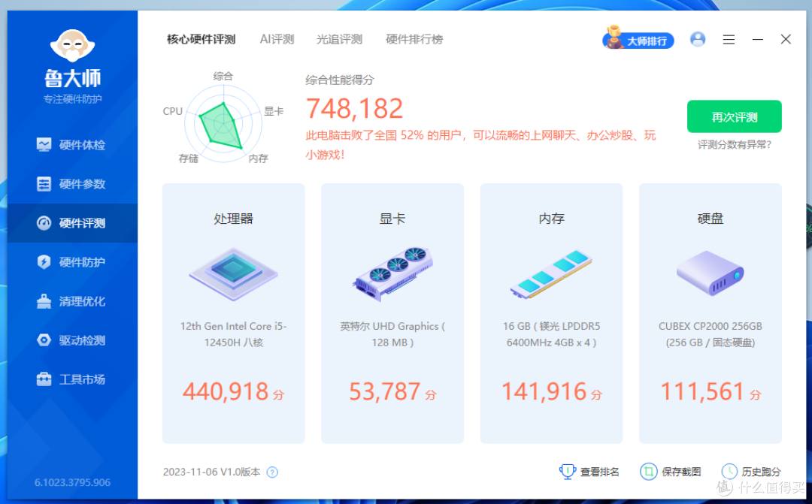The width and height of the screenshot is (812, 504).
Task: Click the 处理器 card title
Action: [233, 219]
